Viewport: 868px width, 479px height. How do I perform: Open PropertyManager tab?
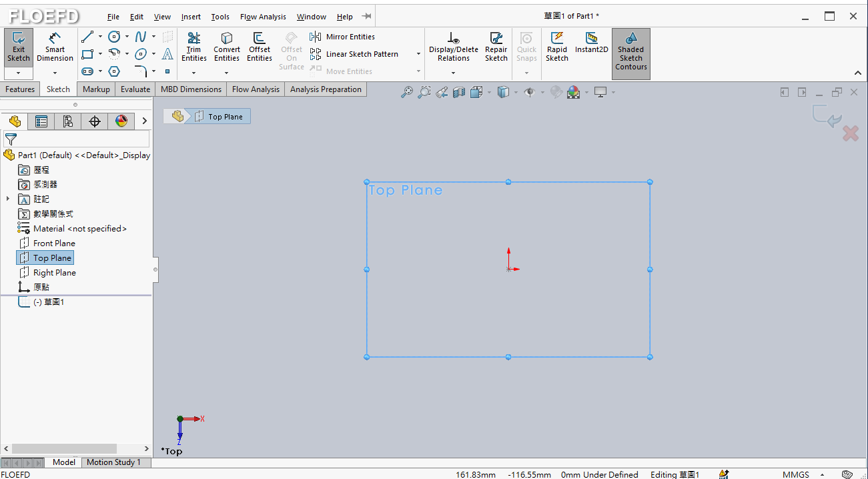tap(41, 121)
